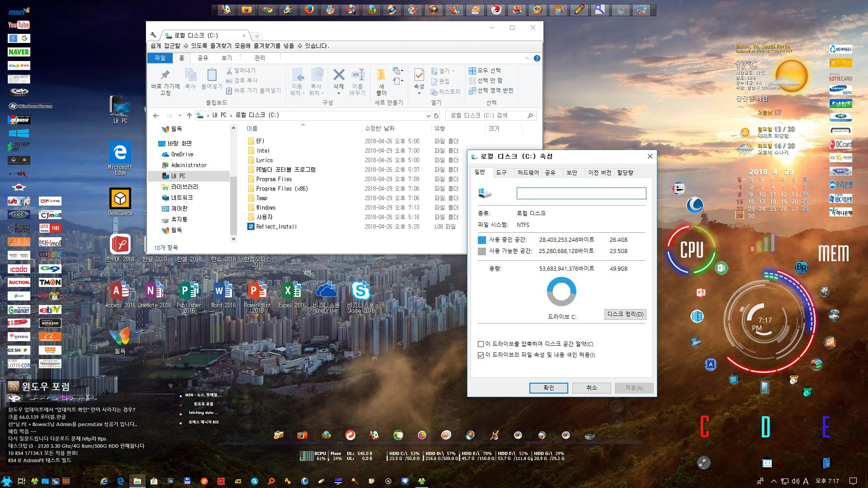Open the 이전 버전 properties tab
Image resolution: width=868 pixels, height=488 pixels.
coord(599,173)
